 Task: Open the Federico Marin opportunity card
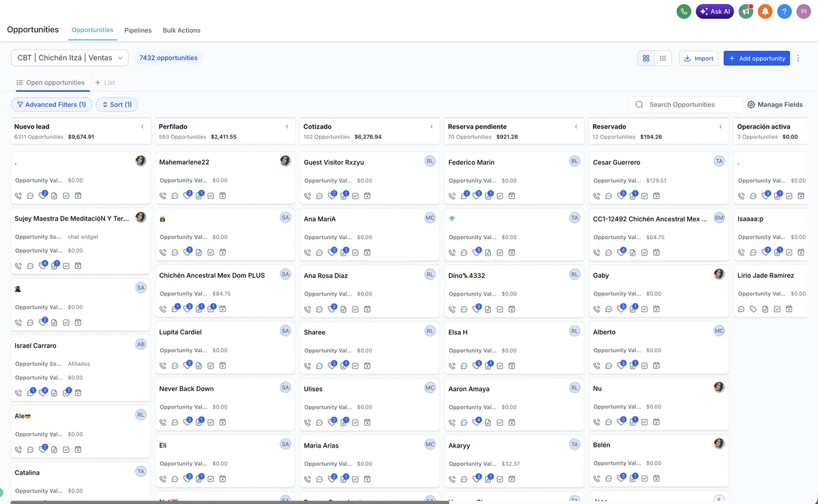(514, 178)
